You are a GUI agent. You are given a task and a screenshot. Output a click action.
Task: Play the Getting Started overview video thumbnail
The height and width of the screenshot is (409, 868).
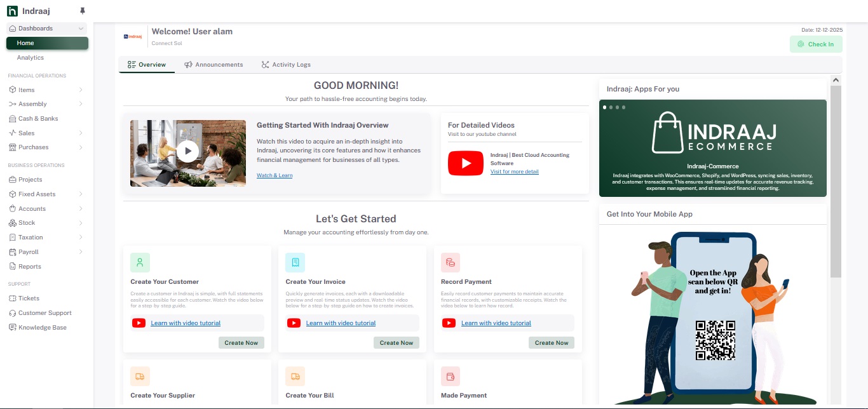click(187, 151)
